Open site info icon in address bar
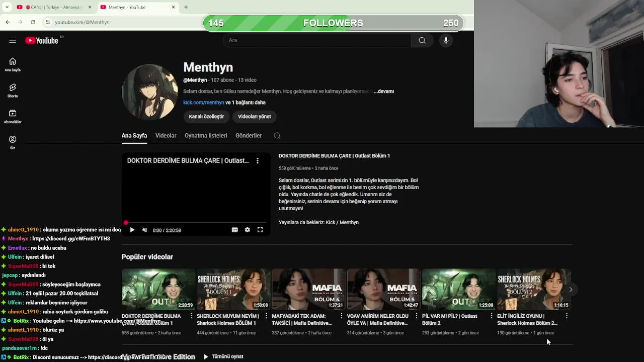 48,22
